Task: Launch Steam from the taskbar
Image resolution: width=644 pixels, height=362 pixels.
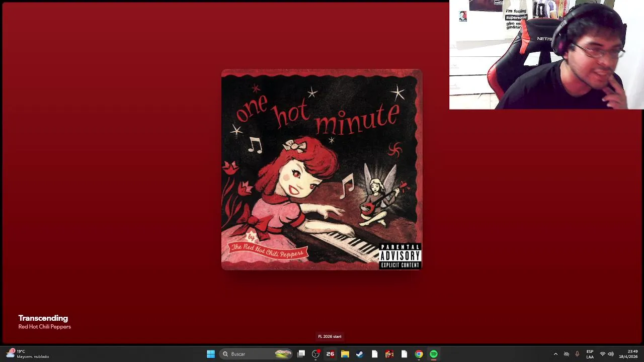Action: tap(360, 354)
